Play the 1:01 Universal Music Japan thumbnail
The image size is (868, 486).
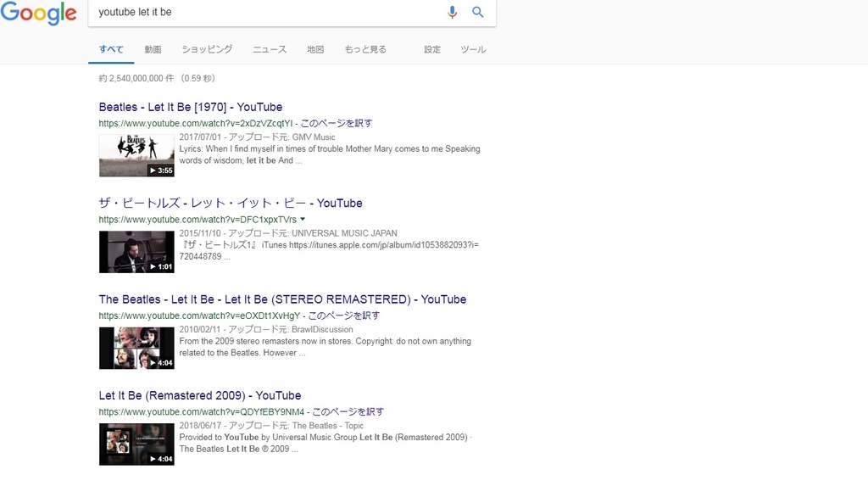136,252
